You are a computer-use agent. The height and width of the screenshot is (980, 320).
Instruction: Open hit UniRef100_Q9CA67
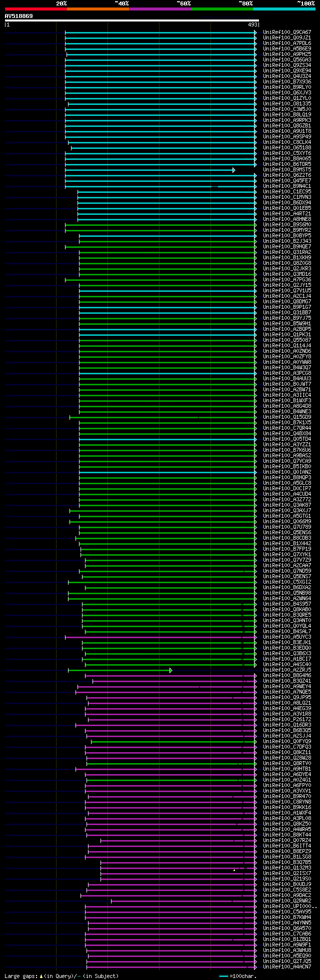tap(287, 32)
